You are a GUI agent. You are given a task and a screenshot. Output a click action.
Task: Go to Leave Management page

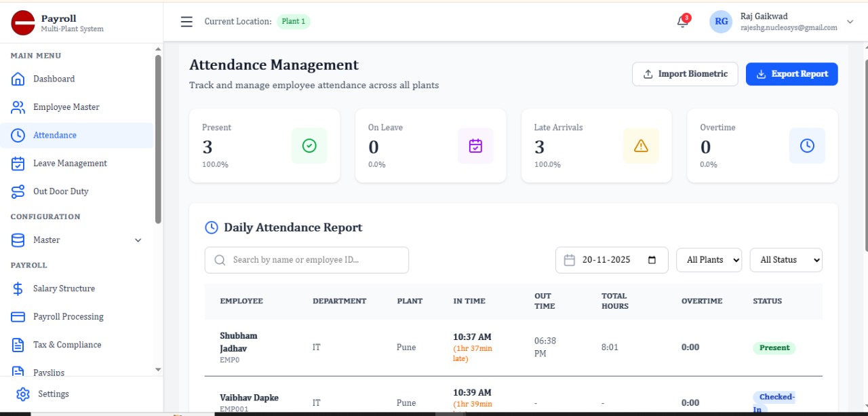[x=70, y=164]
